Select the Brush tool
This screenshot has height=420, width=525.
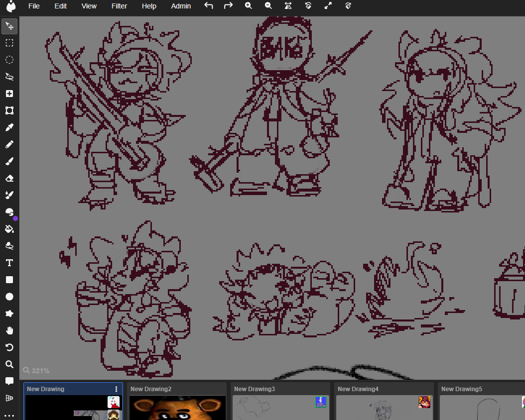[9, 161]
